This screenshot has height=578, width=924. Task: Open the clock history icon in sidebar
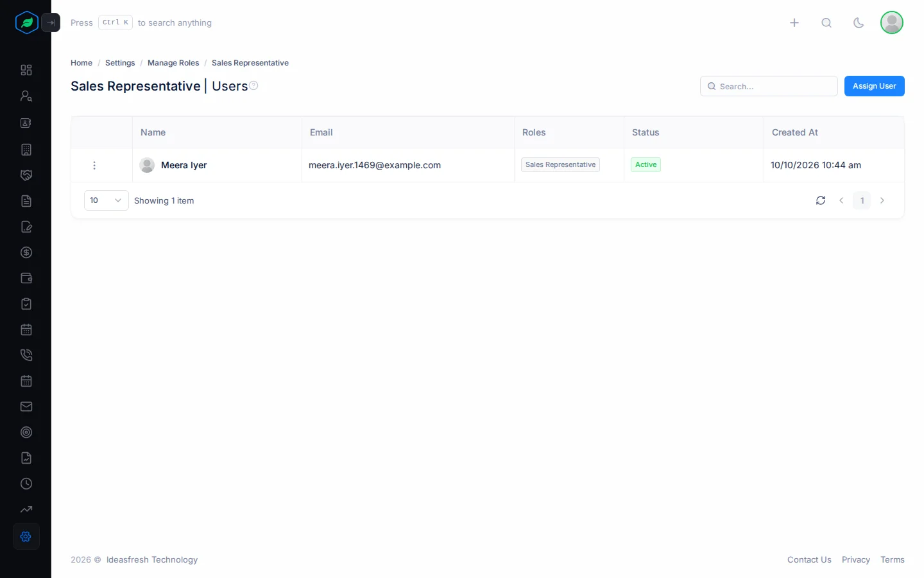click(x=26, y=484)
